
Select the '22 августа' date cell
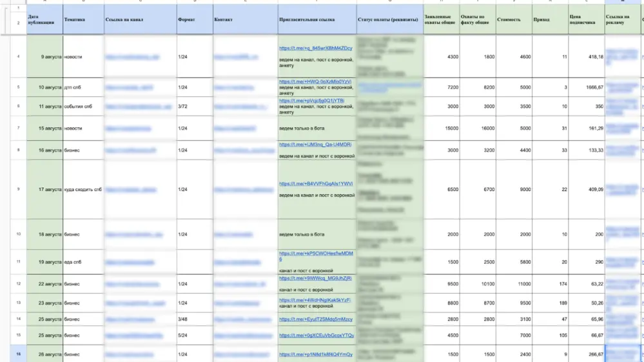(44, 284)
